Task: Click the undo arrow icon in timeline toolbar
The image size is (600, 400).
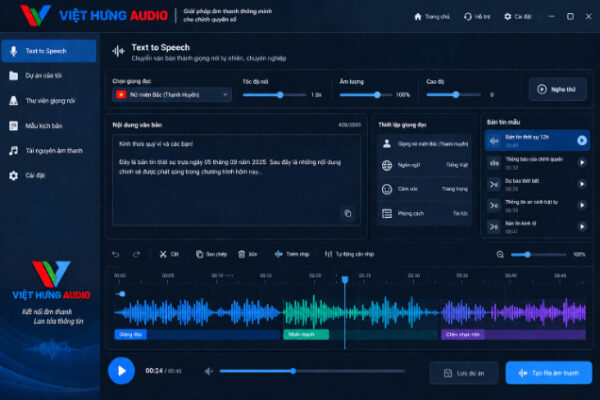Action: click(116, 254)
